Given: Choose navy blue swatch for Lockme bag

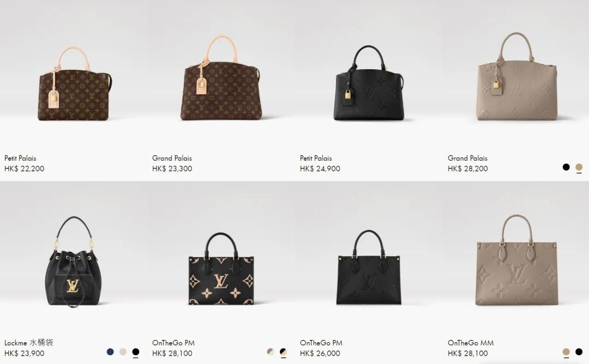Looking at the screenshot, I should [x=110, y=351].
